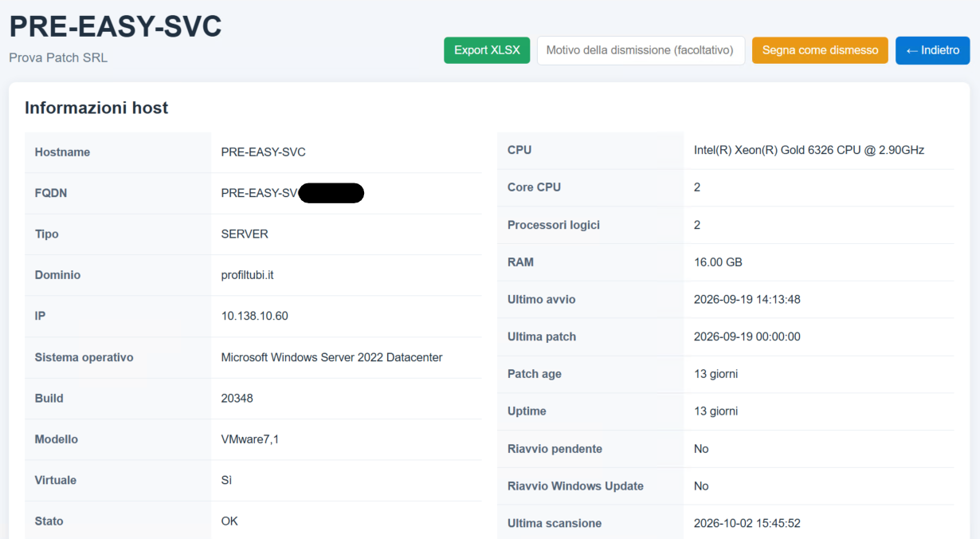Select the Stato value OK
The image size is (980, 539).
pyautogui.click(x=229, y=521)
